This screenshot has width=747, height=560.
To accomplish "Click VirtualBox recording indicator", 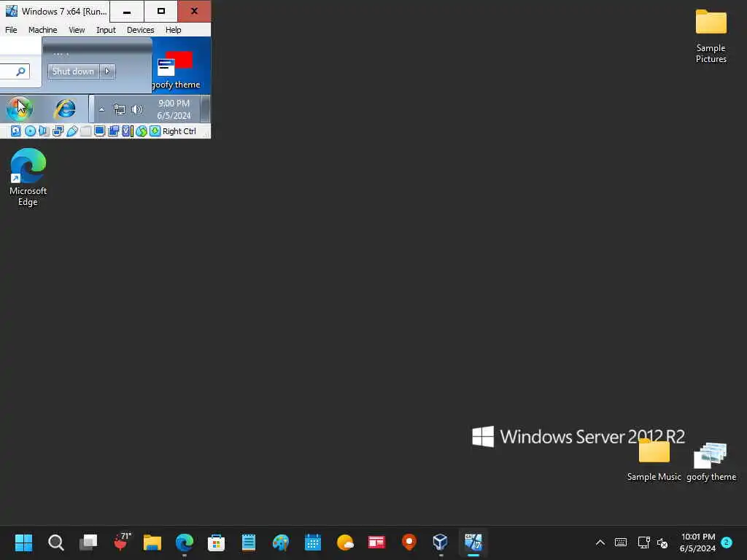I will (x=113, y=131).
